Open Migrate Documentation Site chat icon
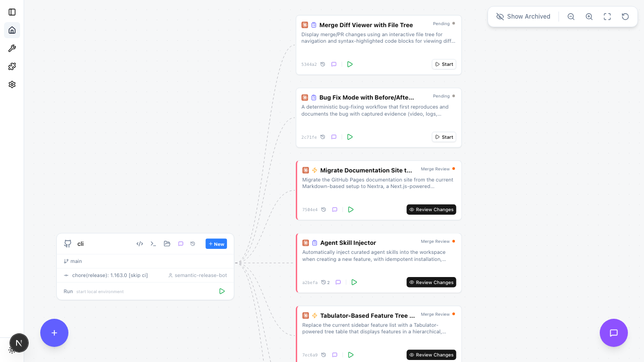 coord(335,210)
